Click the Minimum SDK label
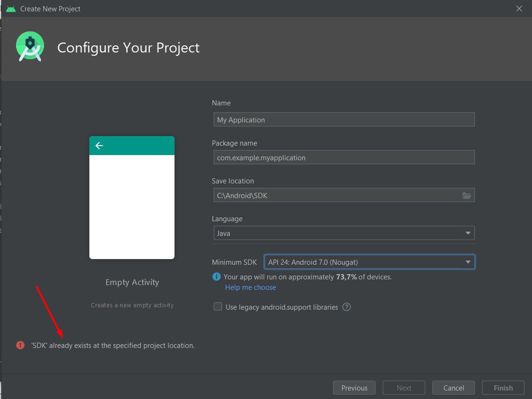The height and width of the screenshot is (399, 532). click(x=234, y=262)
